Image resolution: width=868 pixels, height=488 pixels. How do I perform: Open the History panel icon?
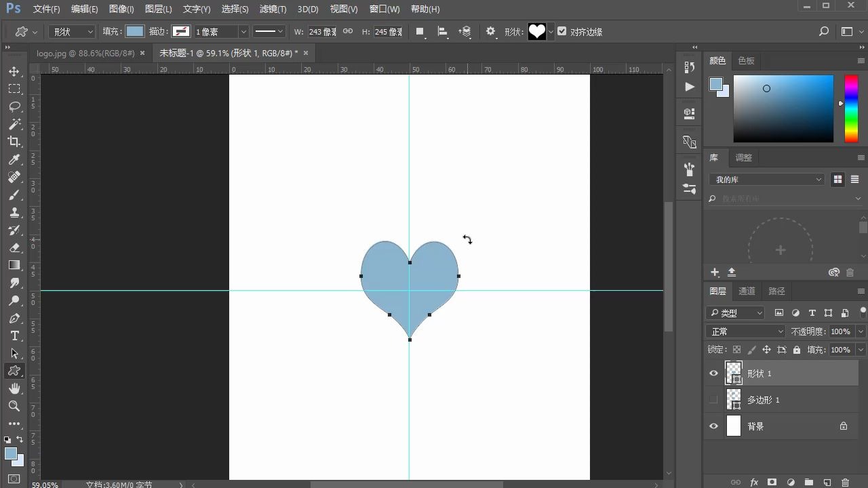pyautogui.click(x=690, y=66)
